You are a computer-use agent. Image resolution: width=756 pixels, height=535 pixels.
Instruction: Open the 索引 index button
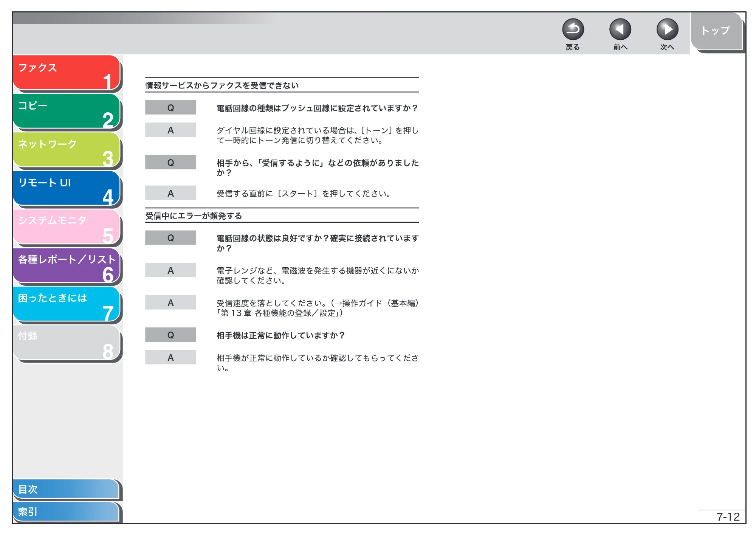pos(66,512)
